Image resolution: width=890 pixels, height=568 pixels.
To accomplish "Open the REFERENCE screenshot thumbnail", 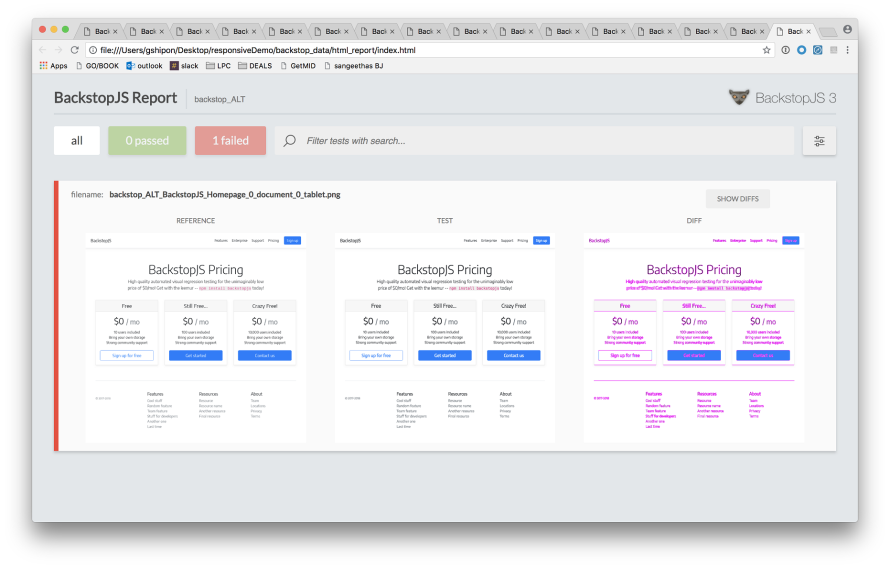I will pyautogui.click(x=196, y=337).
